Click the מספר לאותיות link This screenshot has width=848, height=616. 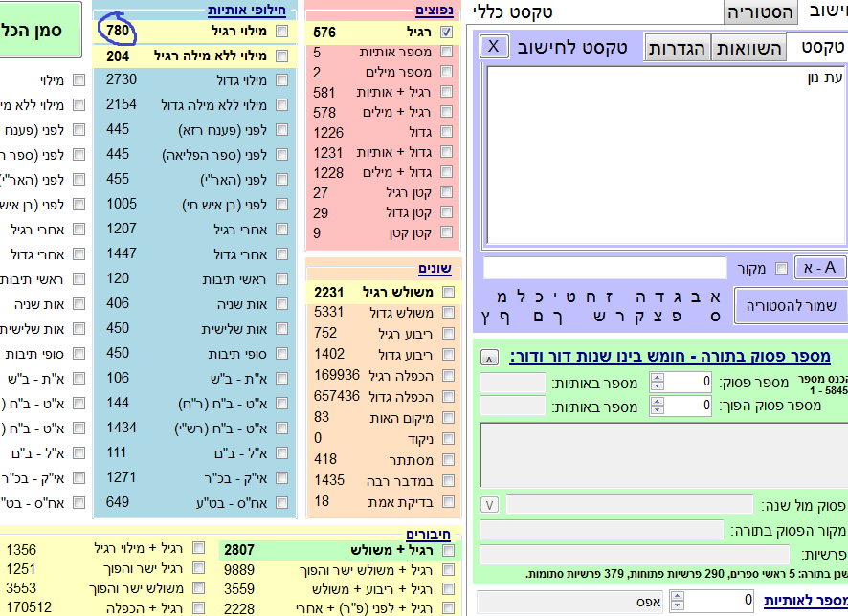[x=804, y=601]
